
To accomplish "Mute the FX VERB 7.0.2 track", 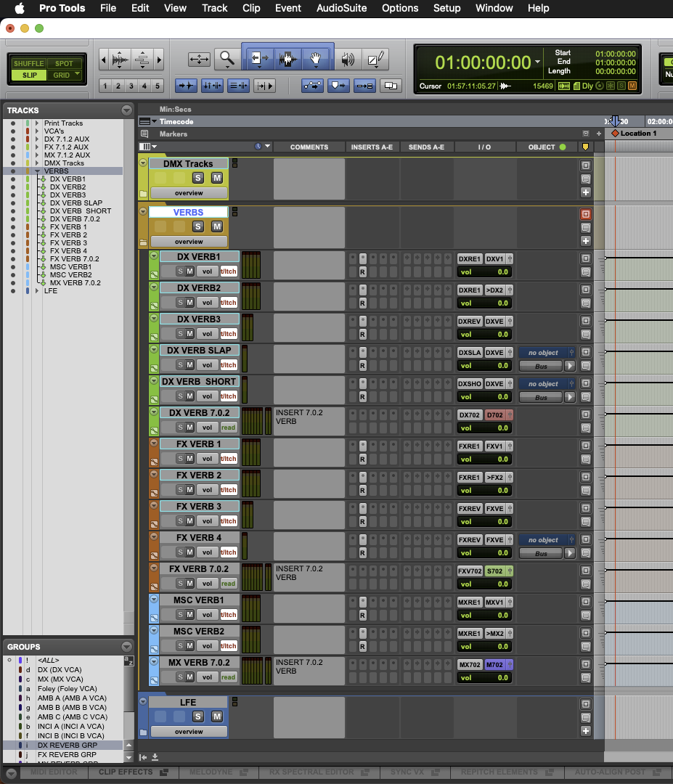I will 189,584.
